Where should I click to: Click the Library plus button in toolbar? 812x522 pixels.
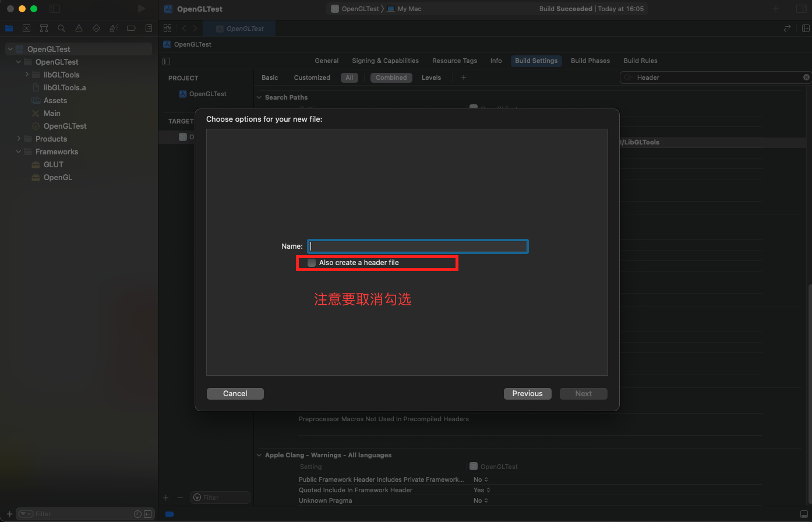(776, 9)
